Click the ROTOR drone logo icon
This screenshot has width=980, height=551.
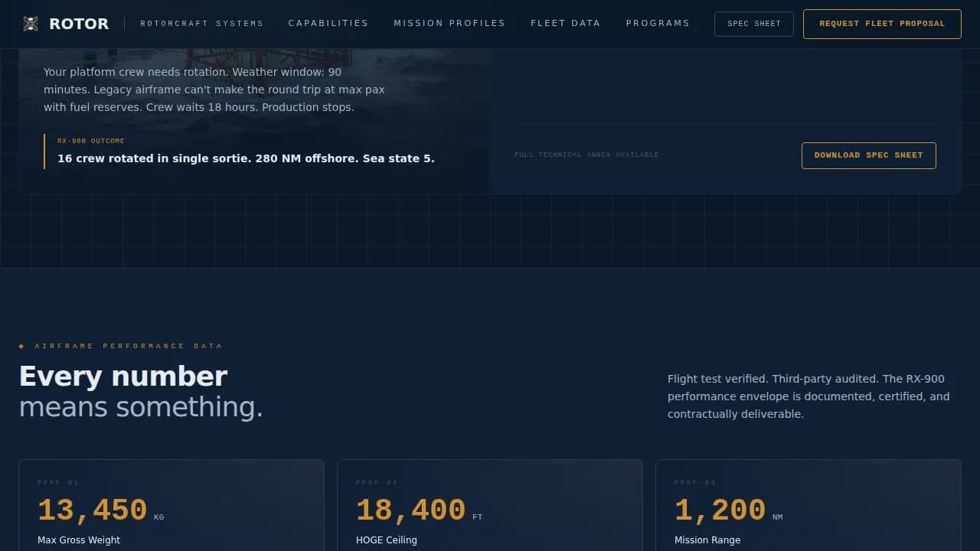(x=31, y=24)
